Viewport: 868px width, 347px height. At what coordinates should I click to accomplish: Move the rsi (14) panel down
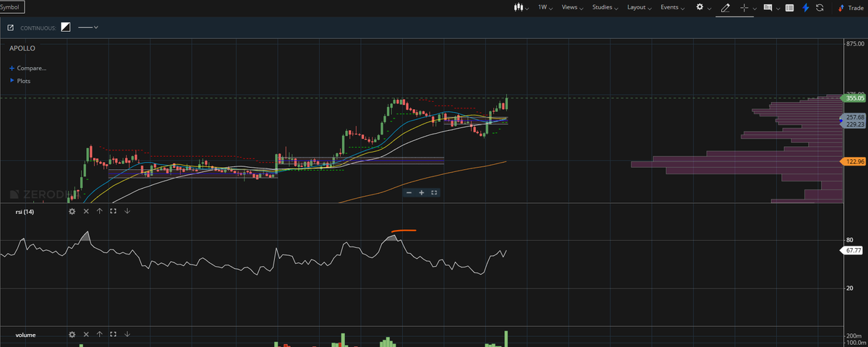(x=127, y=211)
